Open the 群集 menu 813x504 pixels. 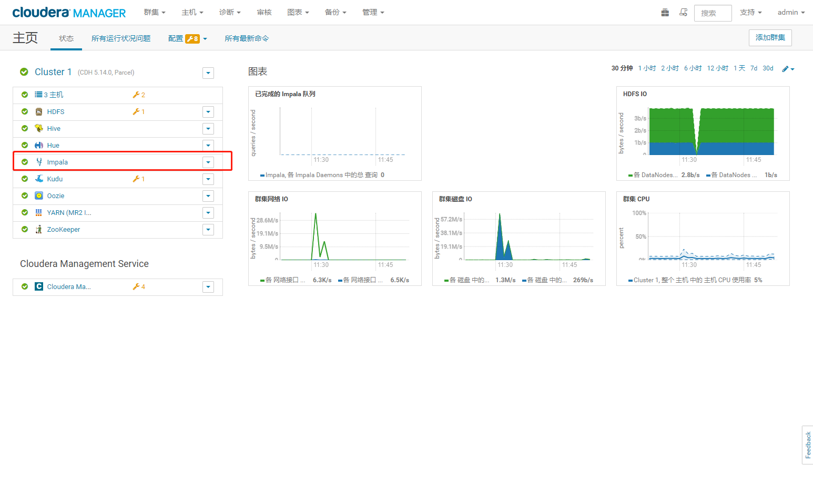tap(155, 12)
